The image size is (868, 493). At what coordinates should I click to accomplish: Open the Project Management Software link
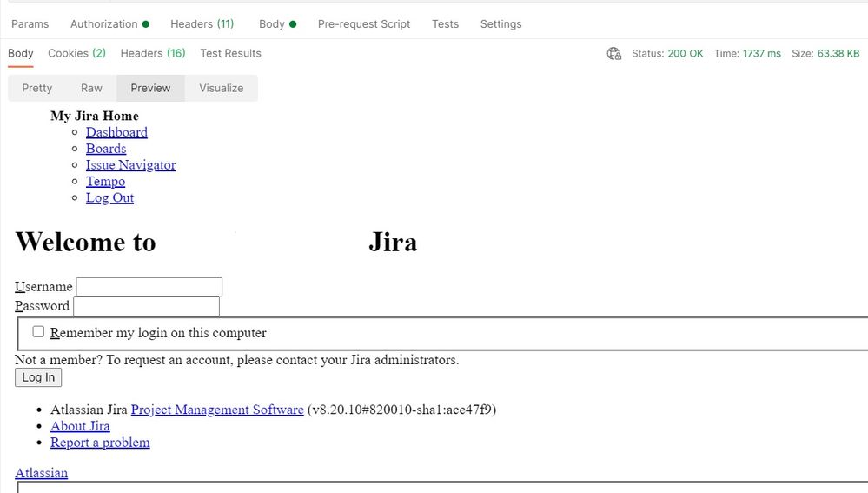(217, 410)
